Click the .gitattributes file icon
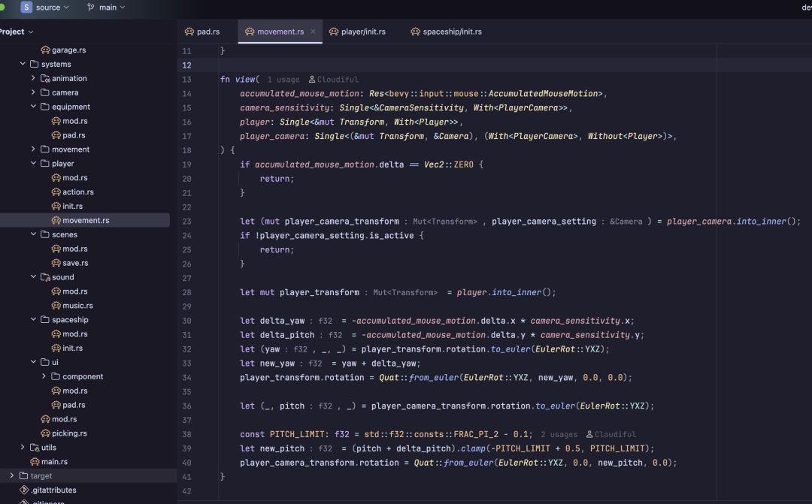The image size is (812, 504). [24, 490]
